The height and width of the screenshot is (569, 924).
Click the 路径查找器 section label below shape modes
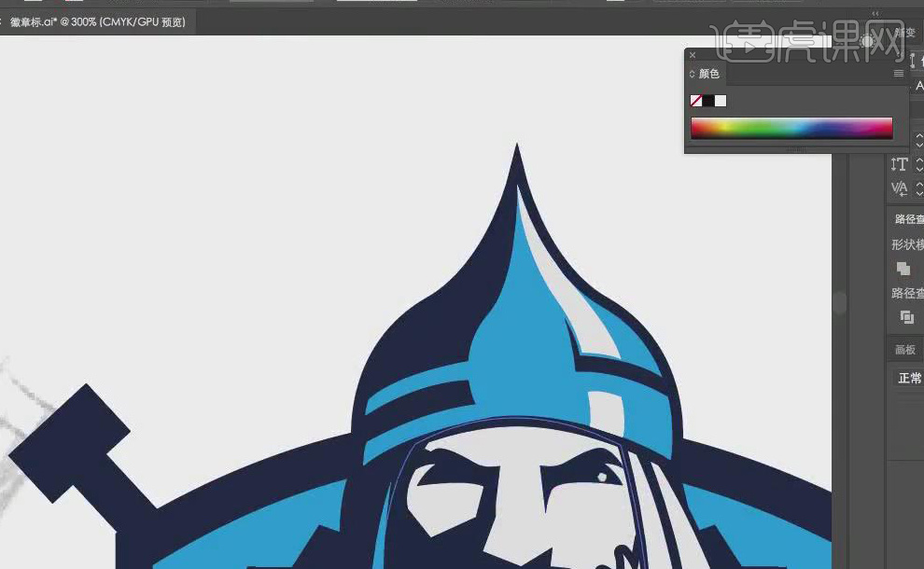pyautogui.click(x=907, y=293)
